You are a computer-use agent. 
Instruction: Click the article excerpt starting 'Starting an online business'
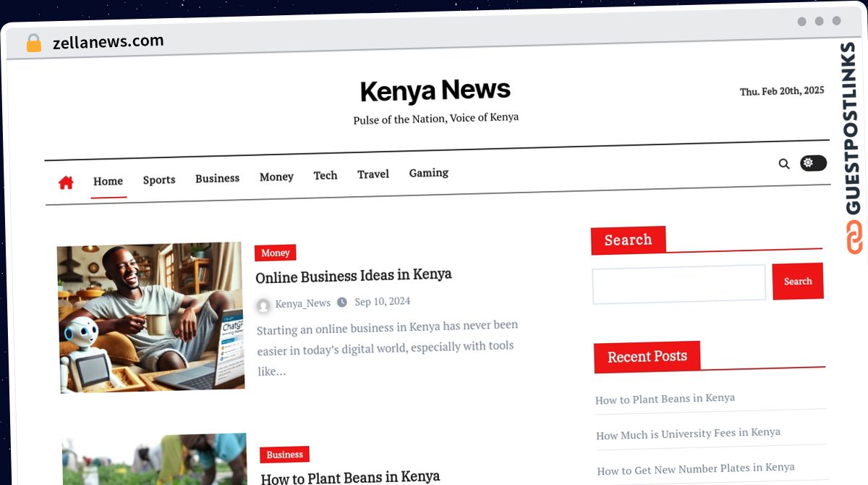pyautogui.click(x=387, y=348)
